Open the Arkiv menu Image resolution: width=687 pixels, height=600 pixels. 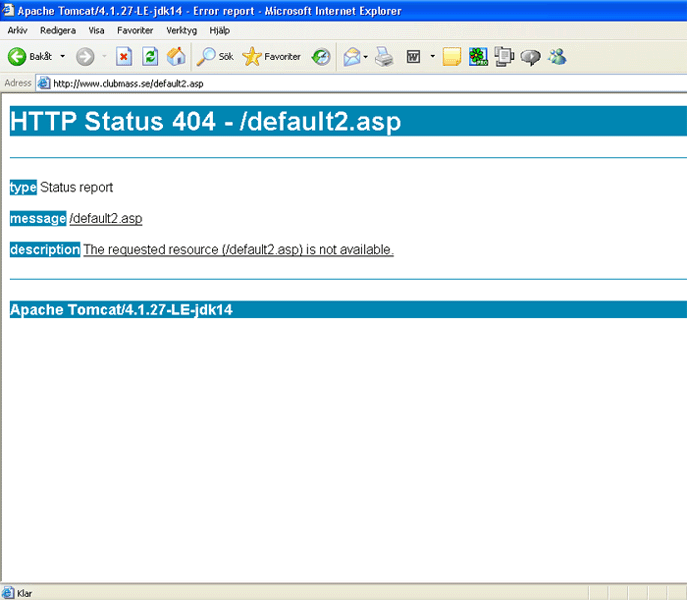[x=18, y=30]
